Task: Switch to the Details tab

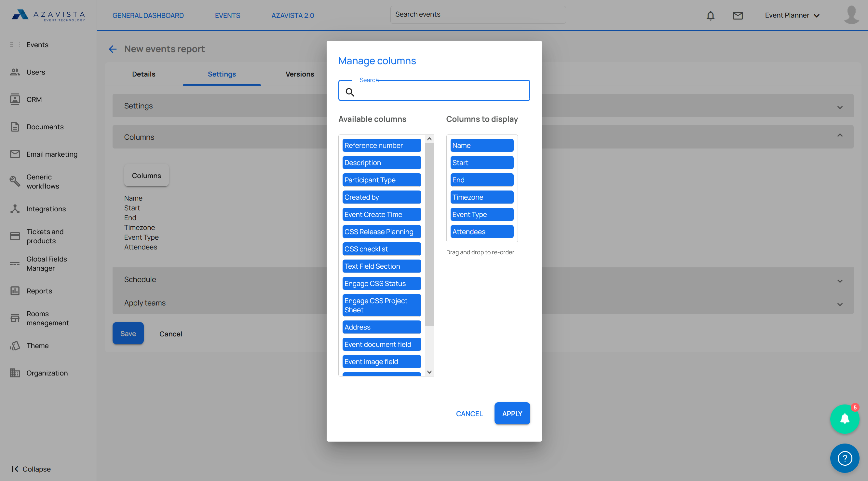Action: (x=143, y=74)
